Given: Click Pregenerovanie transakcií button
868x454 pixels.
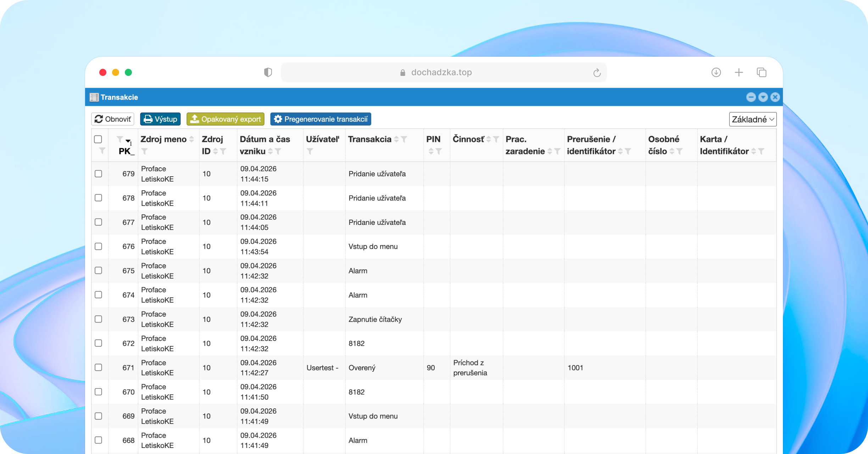Looking at the screenshot, I should tap(321, 119).
